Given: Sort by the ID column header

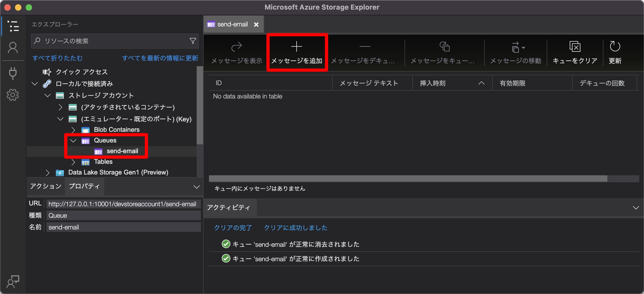Looking at the screenshot, I should [270, 83].
